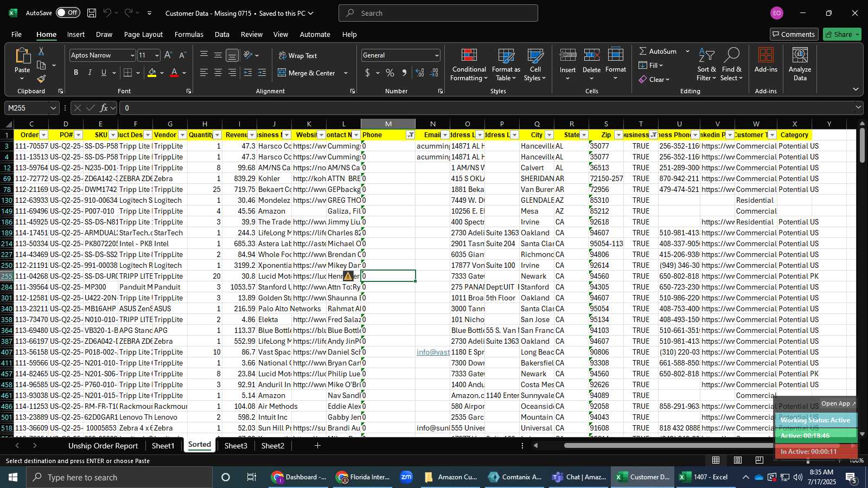Click the info@vast email link
This screenshot has width=868, height=488.
tap(433, 352)
